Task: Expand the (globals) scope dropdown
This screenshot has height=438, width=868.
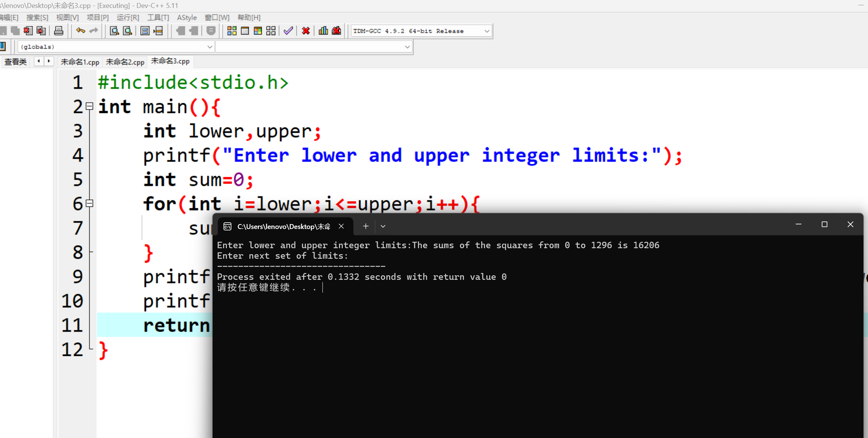Action: [x=210, y=47]
